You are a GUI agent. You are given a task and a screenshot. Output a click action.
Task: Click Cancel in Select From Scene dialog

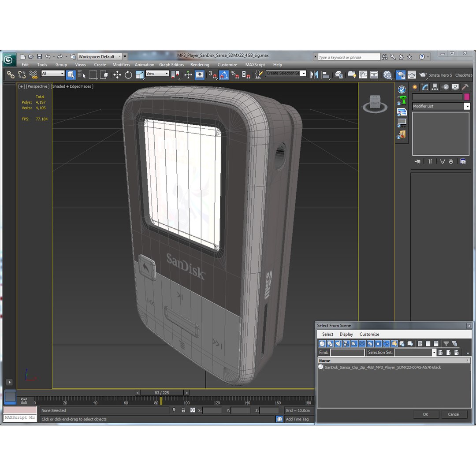[x=454, y=414]
